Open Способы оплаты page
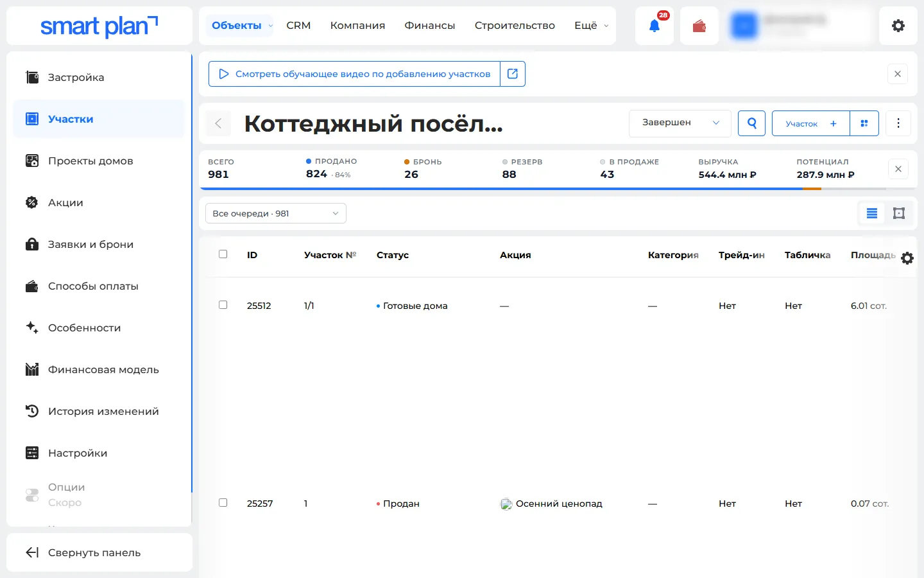The image size is (924, 578). [x=99, y=286]
